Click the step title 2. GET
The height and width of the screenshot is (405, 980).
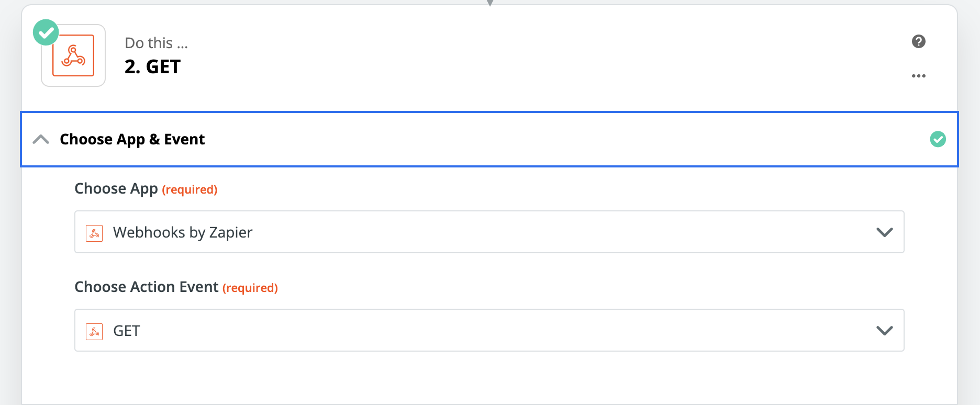tap(152, 67)
